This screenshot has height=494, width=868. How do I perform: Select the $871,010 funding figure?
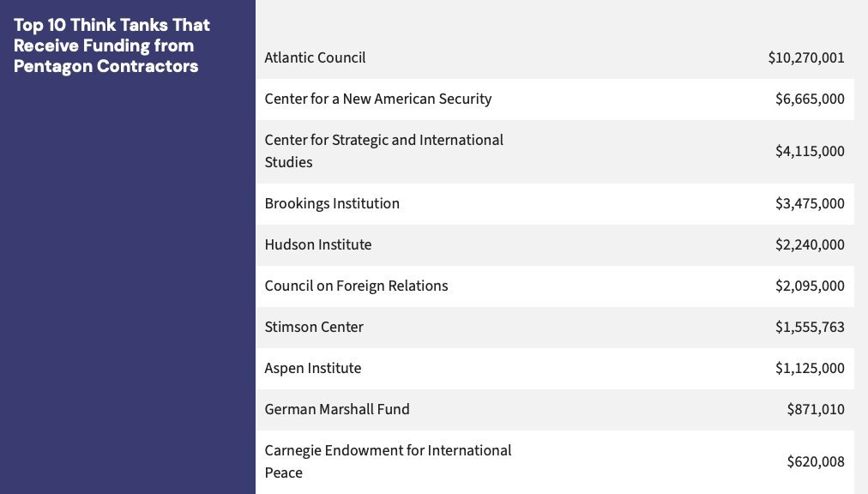click(816, 409)
